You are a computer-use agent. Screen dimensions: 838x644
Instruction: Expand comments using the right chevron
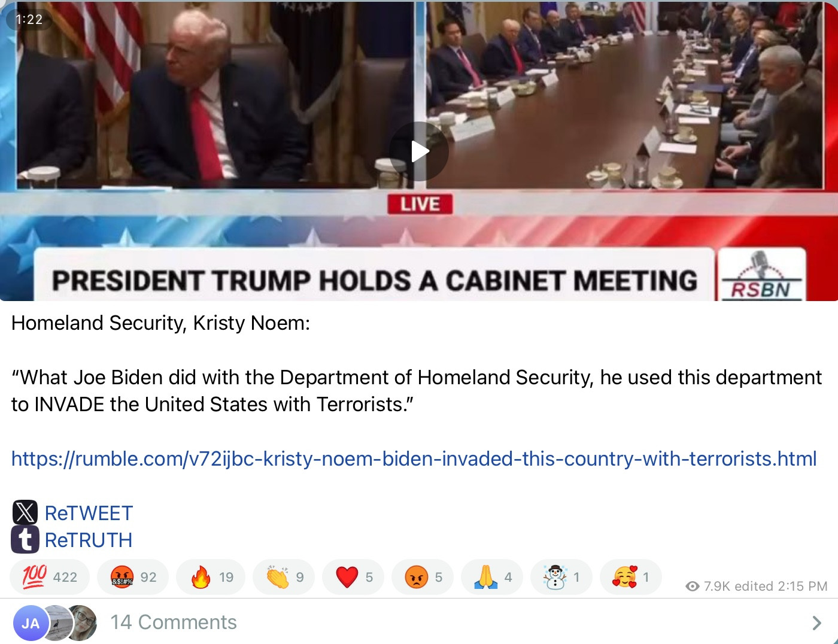[816, 623]
